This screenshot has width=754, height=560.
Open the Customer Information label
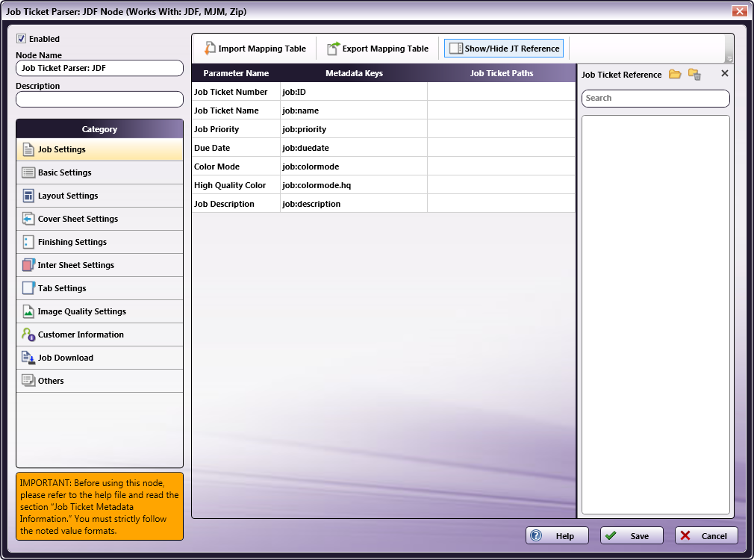[81, 335]
